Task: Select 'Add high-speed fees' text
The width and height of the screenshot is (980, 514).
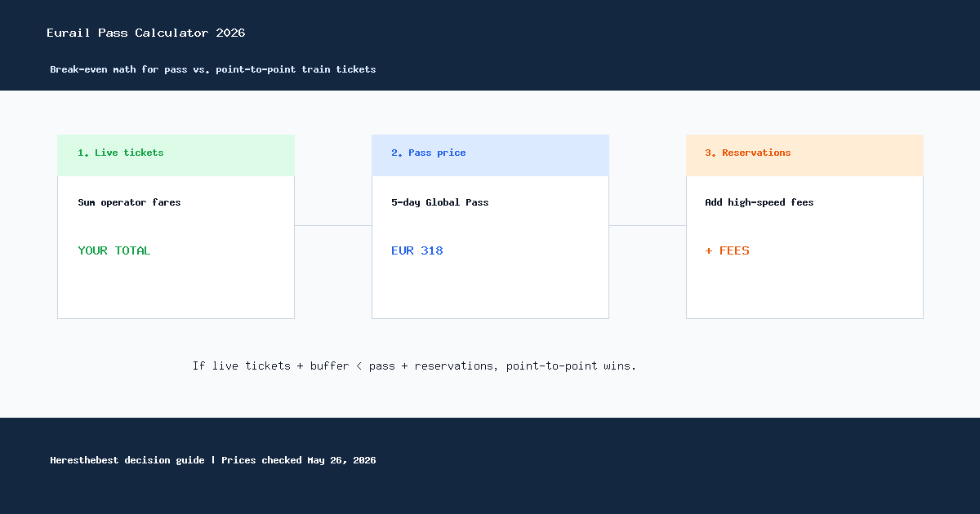Action: (x=759, y=202)
